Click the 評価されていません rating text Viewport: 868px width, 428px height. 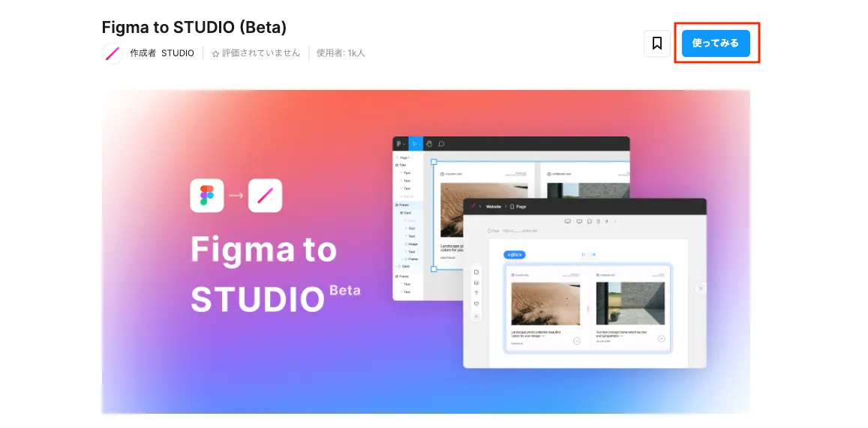click(261, 53)
